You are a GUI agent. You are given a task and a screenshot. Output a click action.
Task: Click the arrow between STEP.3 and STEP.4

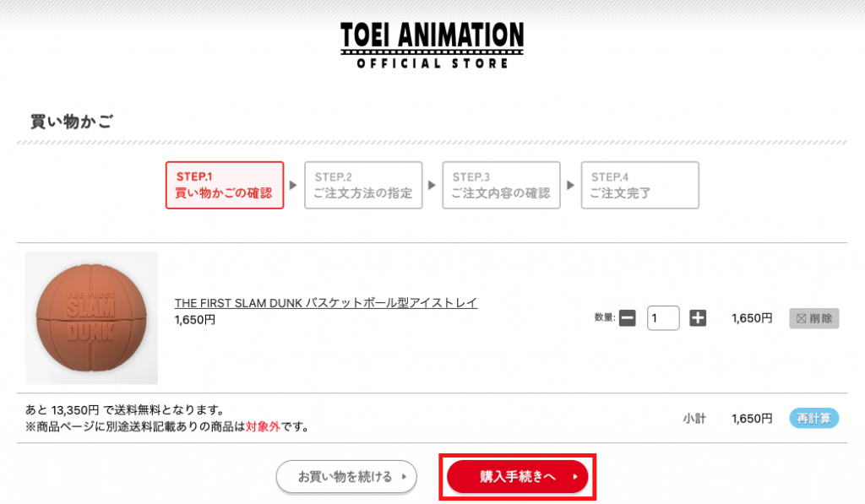pos(570,185)
